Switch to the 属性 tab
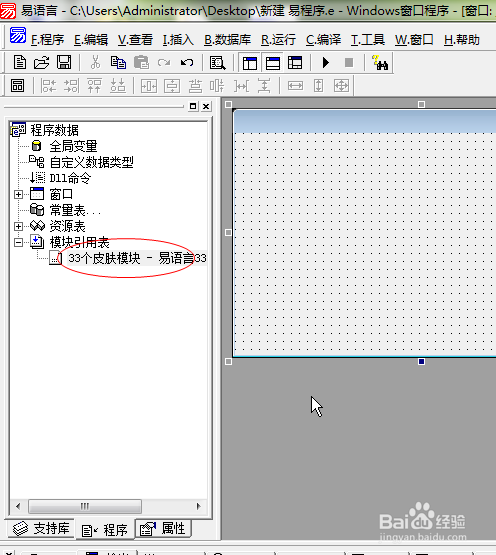Screen dimensions: 496x555 click(x=163, y=529)
